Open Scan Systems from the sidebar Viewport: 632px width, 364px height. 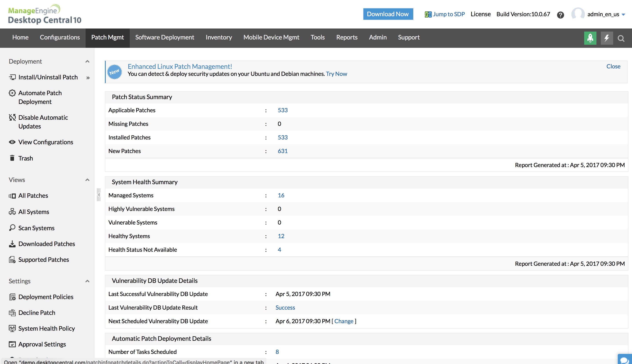tap(36, 228)
